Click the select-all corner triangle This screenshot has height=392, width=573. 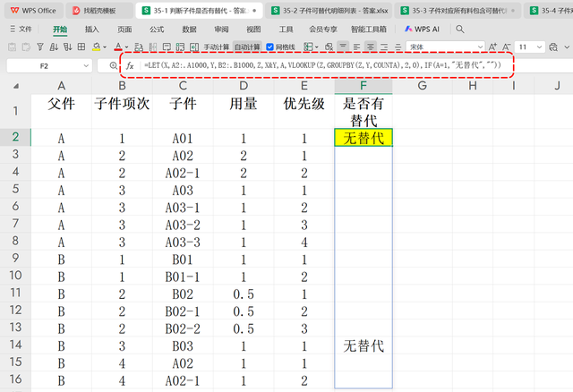(x=16, y=86)
